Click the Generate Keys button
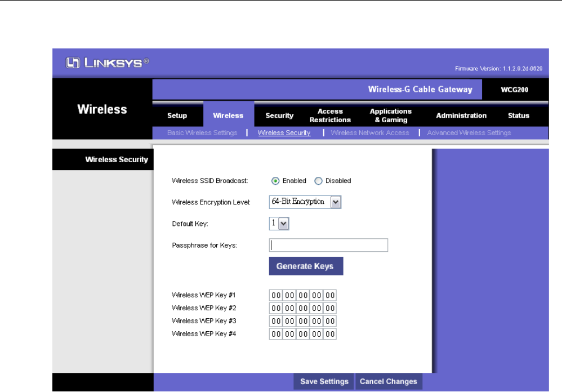Screen dimensions: 562x392 306,266
